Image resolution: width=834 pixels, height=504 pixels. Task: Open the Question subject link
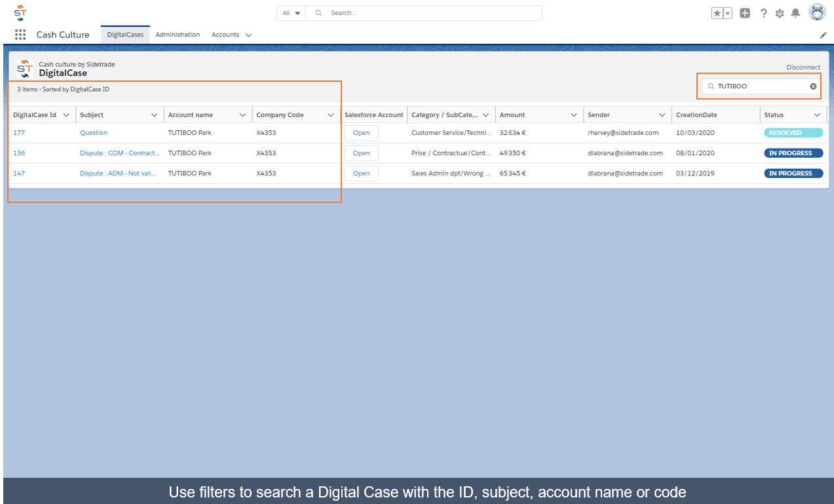coord(94,133)
